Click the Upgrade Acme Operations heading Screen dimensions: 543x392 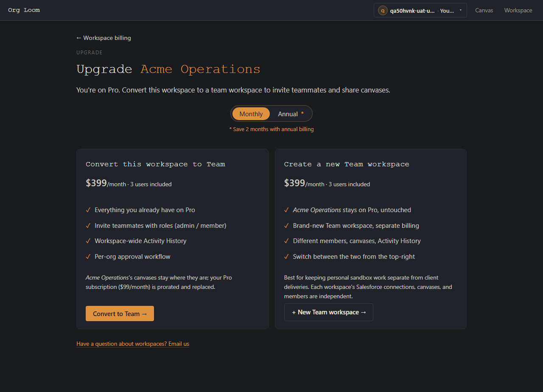tap(168, 69)
